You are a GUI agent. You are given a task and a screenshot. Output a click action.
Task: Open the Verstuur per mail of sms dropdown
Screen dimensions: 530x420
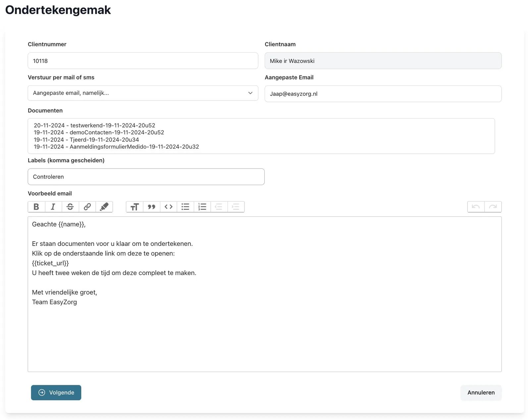[143, 93]
